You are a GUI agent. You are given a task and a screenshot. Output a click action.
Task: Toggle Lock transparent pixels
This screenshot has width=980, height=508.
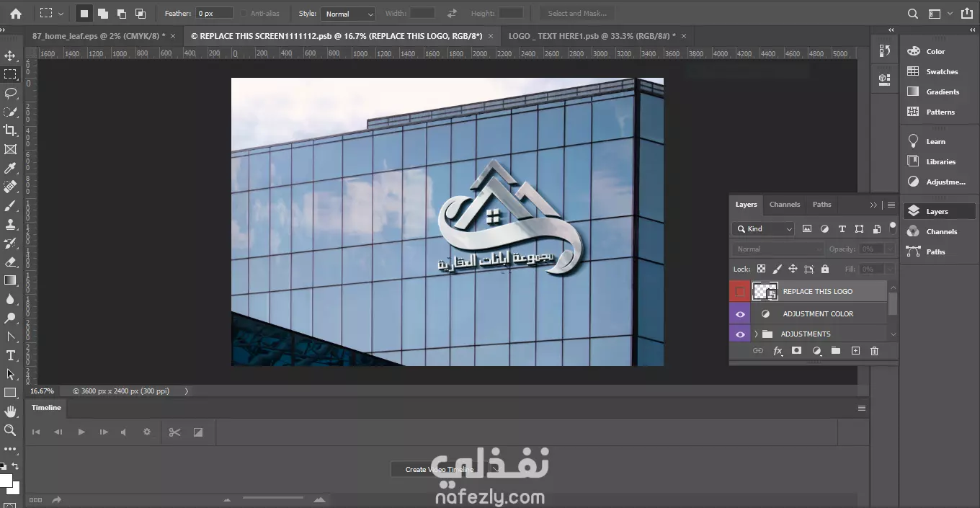761,269
